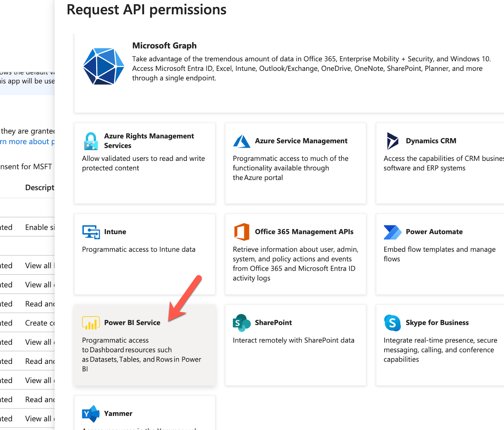Open the Yammer title
The image size is (504, 430).
pos(118,413)
